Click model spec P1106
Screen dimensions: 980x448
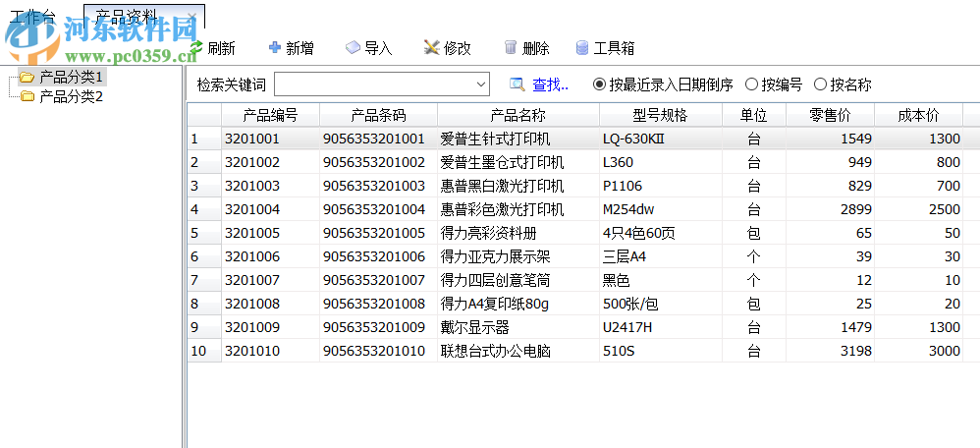click(623, 186)
